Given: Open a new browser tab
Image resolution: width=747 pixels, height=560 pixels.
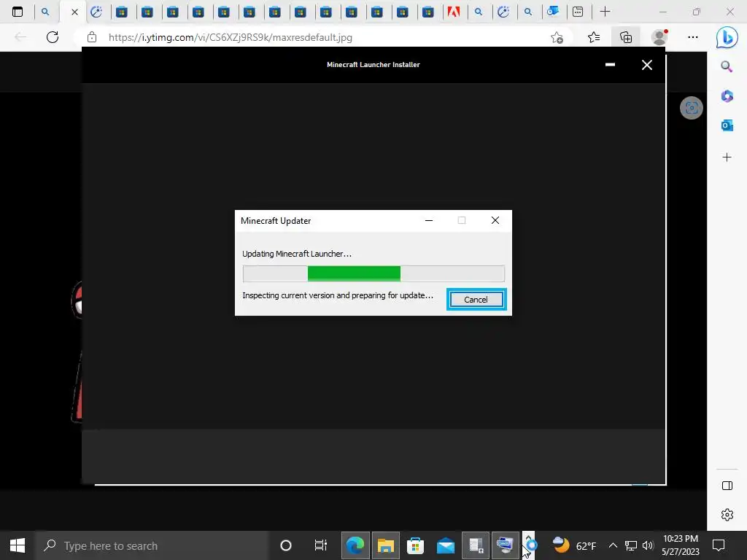Looking at the screenshot, I should (605, 12).
